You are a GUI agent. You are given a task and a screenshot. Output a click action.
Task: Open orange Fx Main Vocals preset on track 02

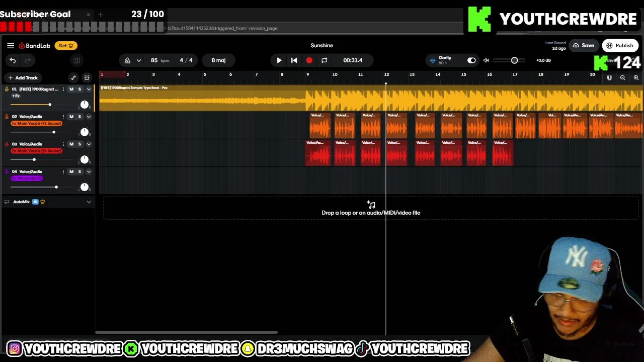[x=36, y=123]
